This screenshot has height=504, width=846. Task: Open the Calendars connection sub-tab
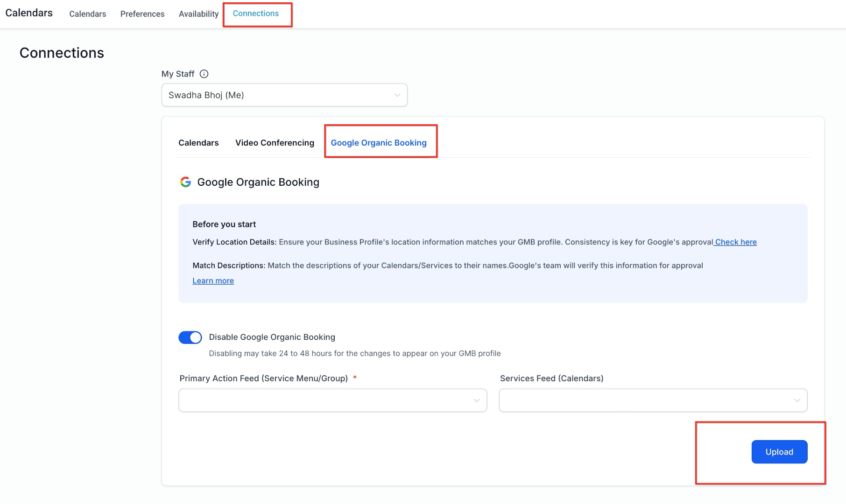198,143
